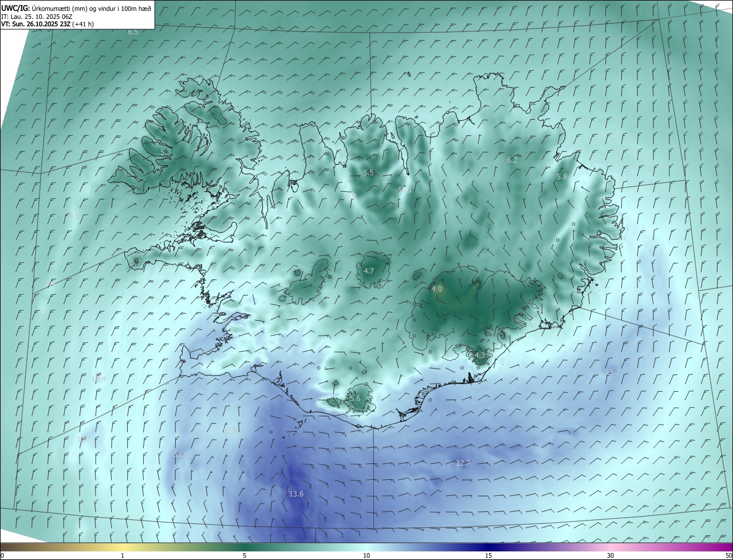Viewport: 733px width, 560px height.
Task: Click the 5.3 value over the Westfjords
Action: [165, 152]
